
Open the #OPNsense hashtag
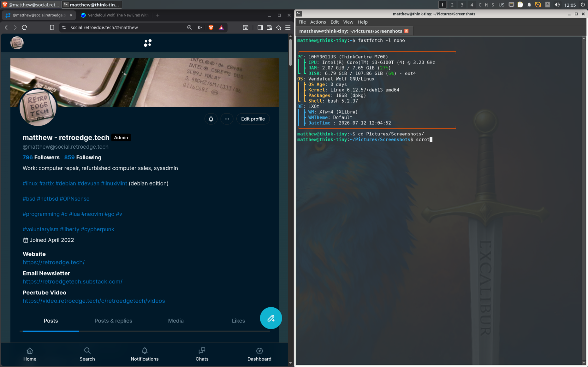[74, 199]
